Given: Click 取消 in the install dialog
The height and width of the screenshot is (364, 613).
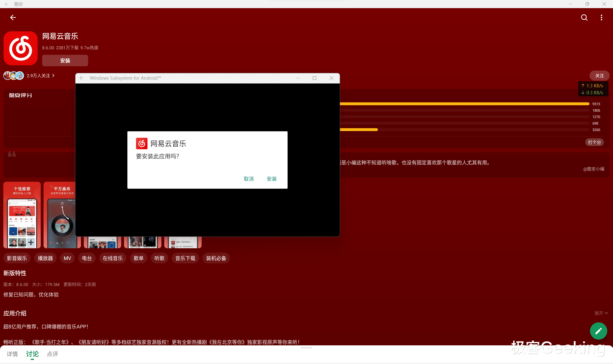Looking at the screenshot, I should click(x=249, y=179).
